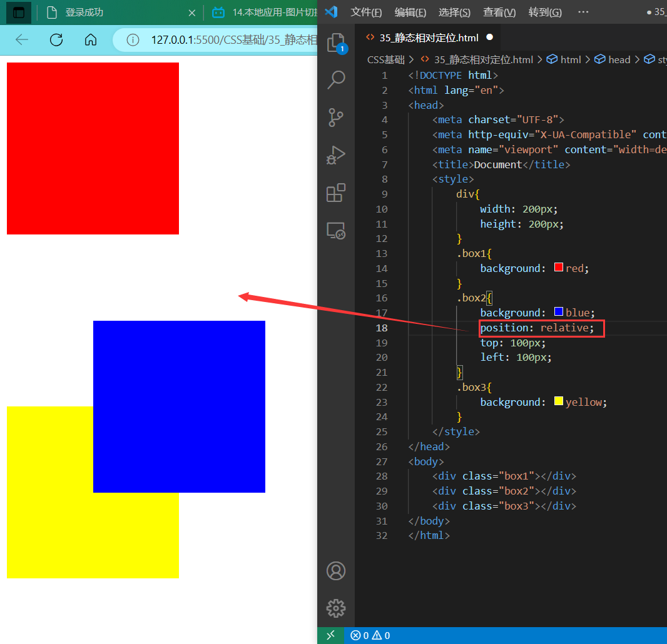667x644 pixels.
Task: Switch to the 14.本地应用-图片切换 browser tab
Action: tap(264, 13)
